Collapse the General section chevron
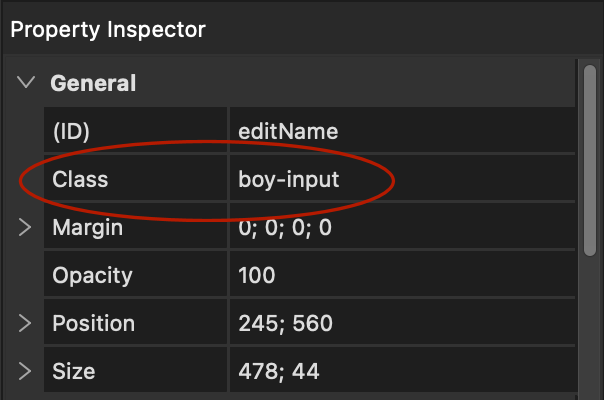This screenshot has height=400, width=604. click(x=26, y=83)
